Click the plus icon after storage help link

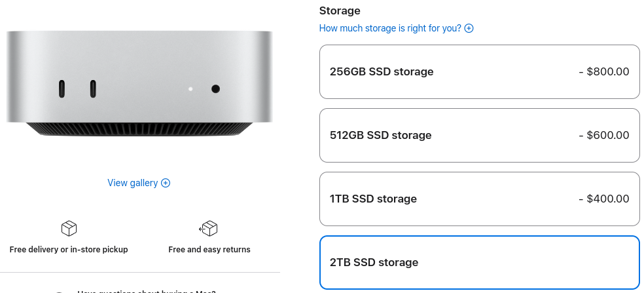[469, 28]
